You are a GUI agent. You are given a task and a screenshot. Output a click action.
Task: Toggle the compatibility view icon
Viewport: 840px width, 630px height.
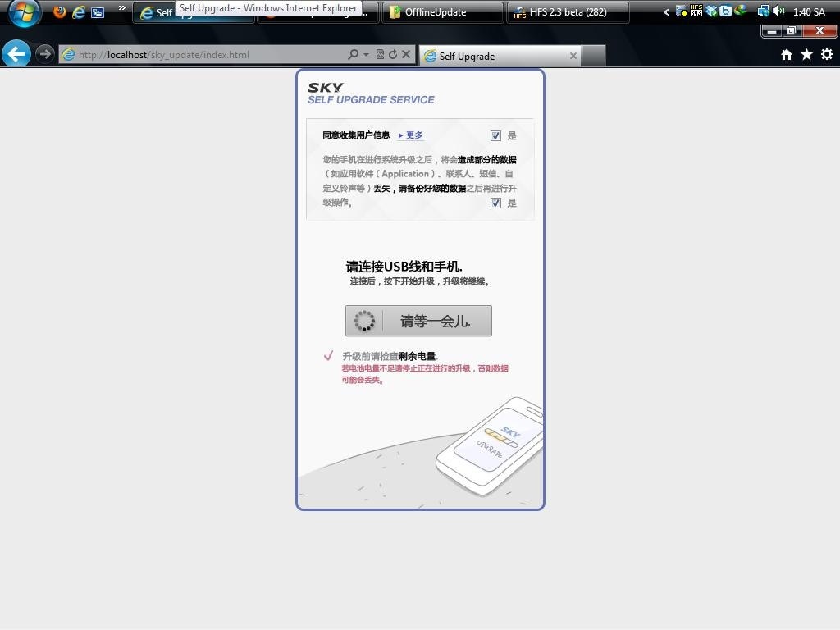point(380,55)
